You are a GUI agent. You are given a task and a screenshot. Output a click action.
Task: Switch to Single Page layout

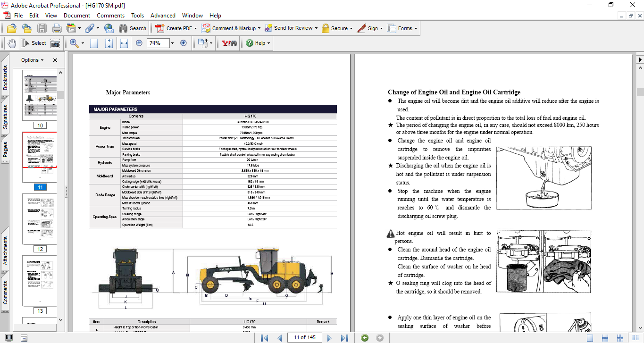point(590,338)
